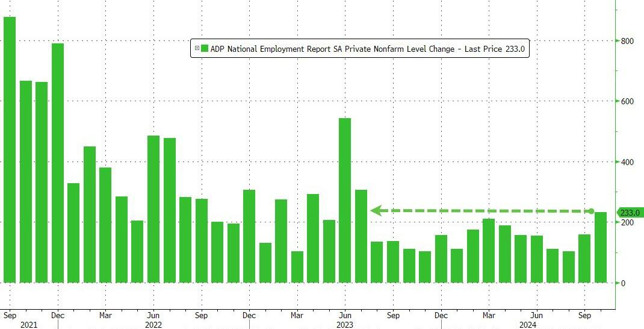Select the 2022 year label on x-axis

(153, 324)
